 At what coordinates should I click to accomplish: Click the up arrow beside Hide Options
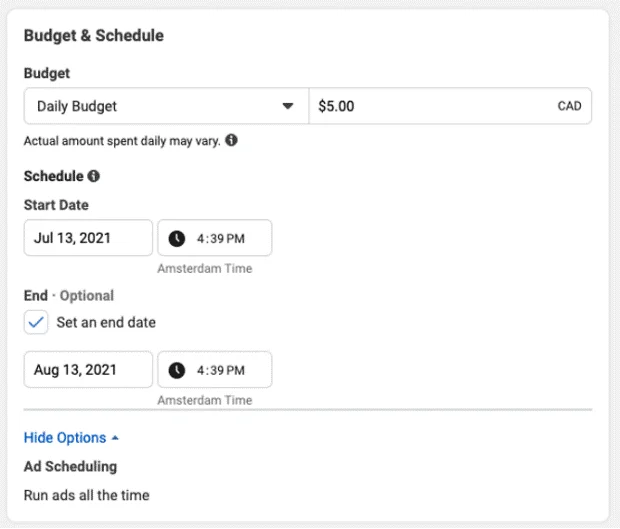pyautogui.click(x=115, y=438)
